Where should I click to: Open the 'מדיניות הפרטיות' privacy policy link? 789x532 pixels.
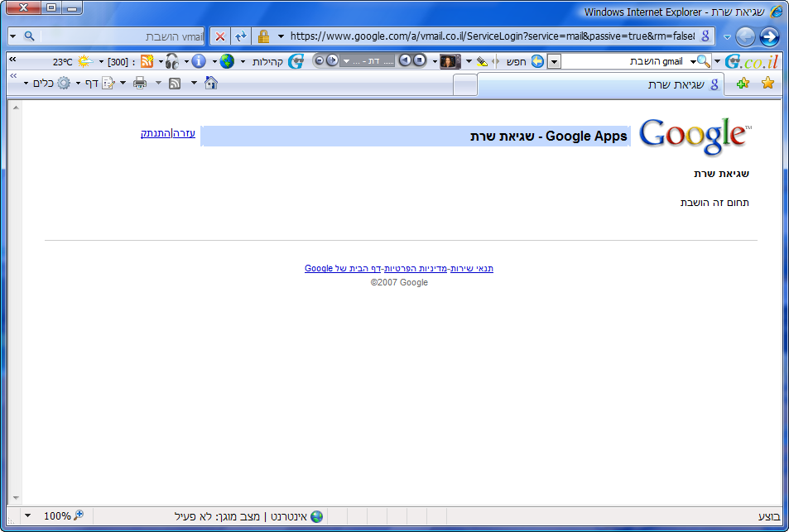coord(416,268)
